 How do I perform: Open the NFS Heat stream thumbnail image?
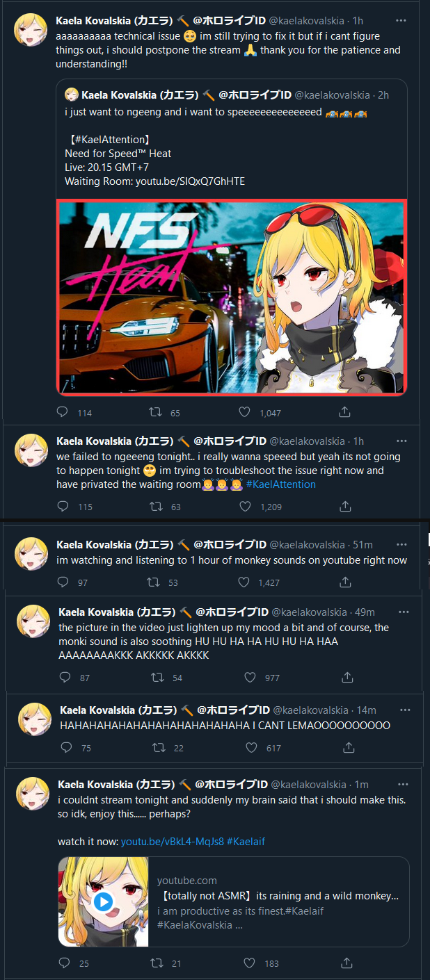tap(232, 297)
